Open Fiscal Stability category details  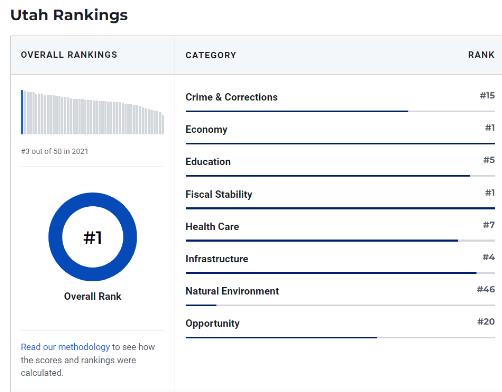coord(219,194)
